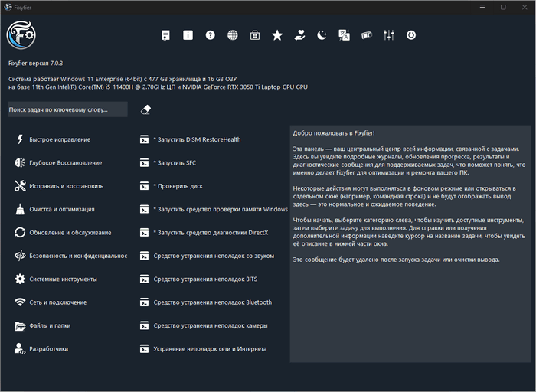The image size is (536, 392).
Task: Click terminal icon beside неполадок BITS
Action: click(144, 279)
